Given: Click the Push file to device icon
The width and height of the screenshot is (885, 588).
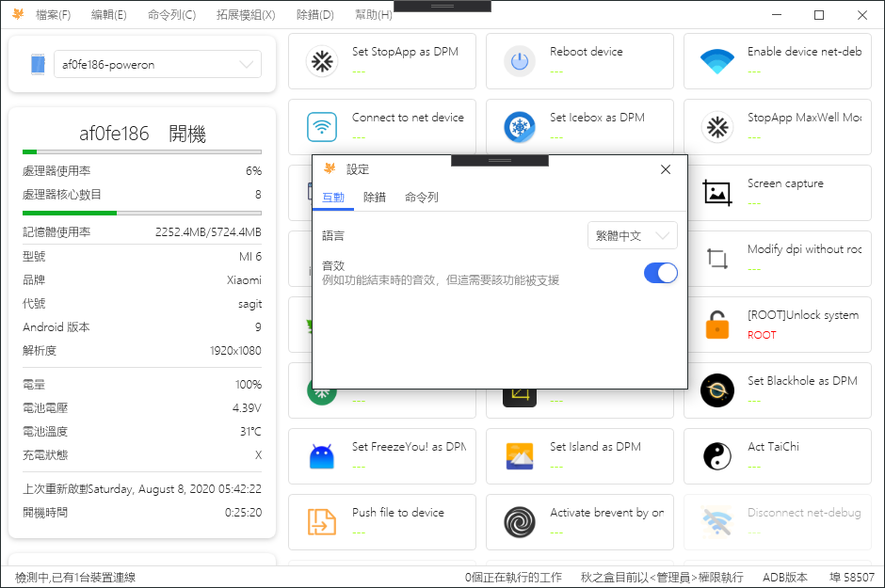Looking at the screenshot, I should click(x=322, y=522).
